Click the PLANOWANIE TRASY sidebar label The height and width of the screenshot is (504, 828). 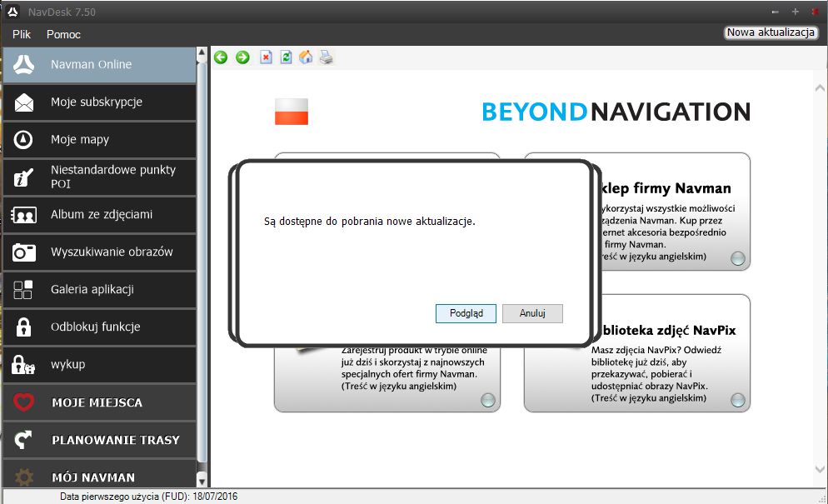(x=116, y=440)
